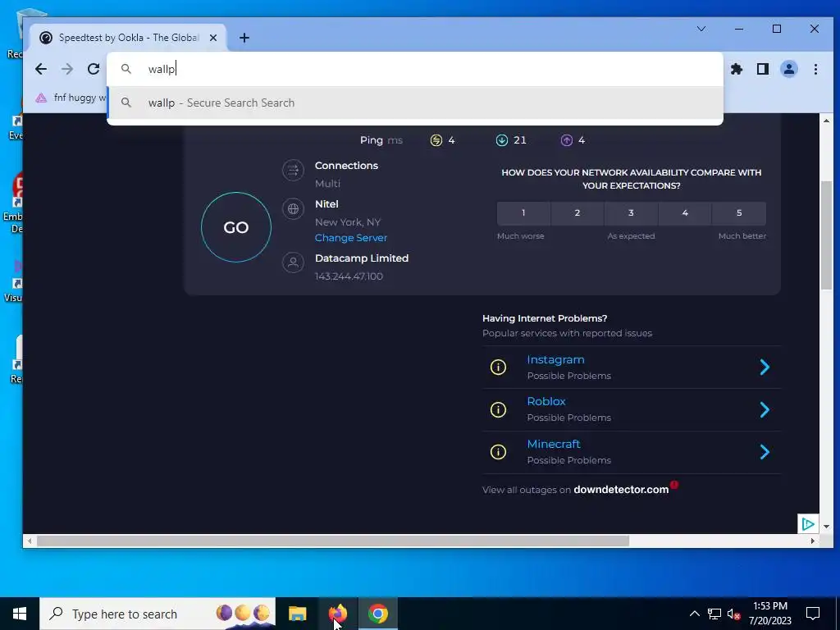The image size is (840, 630).
Task: Click inside the address bar with 'wallp'
Action: (414, 69)
